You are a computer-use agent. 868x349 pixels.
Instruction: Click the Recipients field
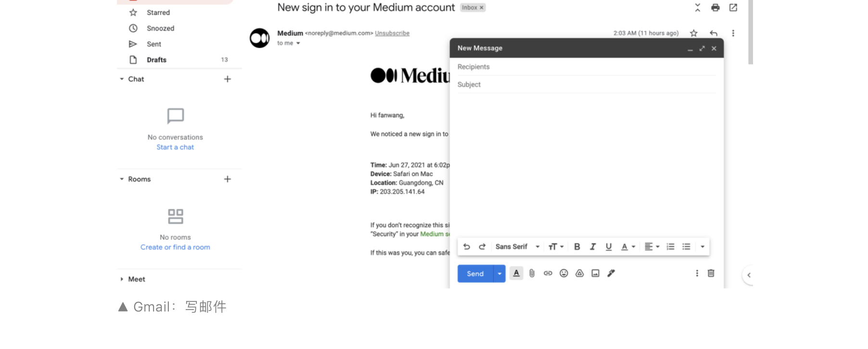tap(587, 67)
